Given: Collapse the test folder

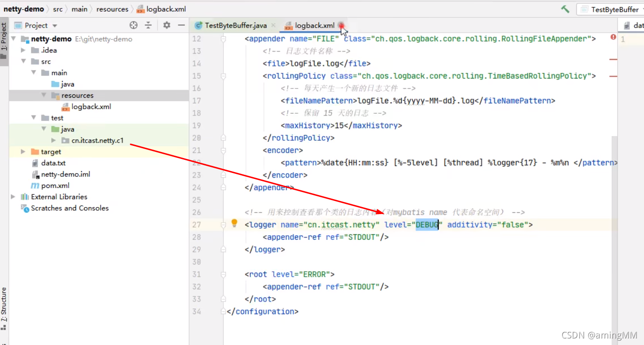Looking at the screenshot, I should tap(34, 117).
